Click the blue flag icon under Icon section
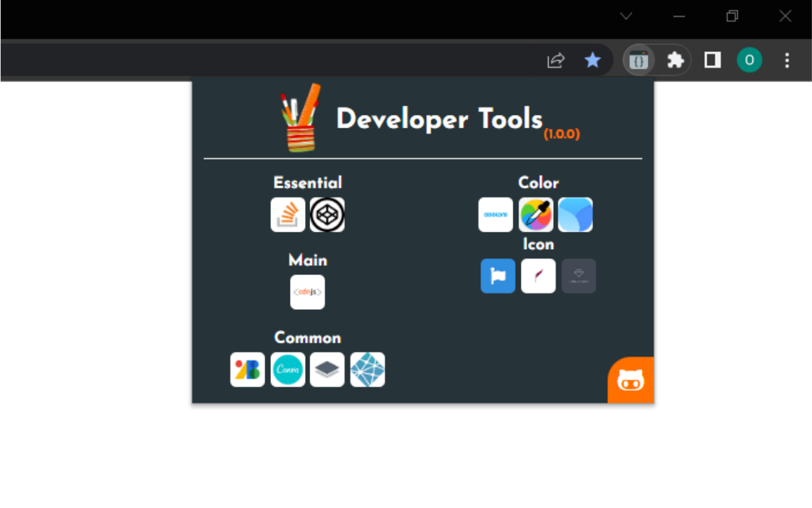The image size is (812, 508). (497, 276)
